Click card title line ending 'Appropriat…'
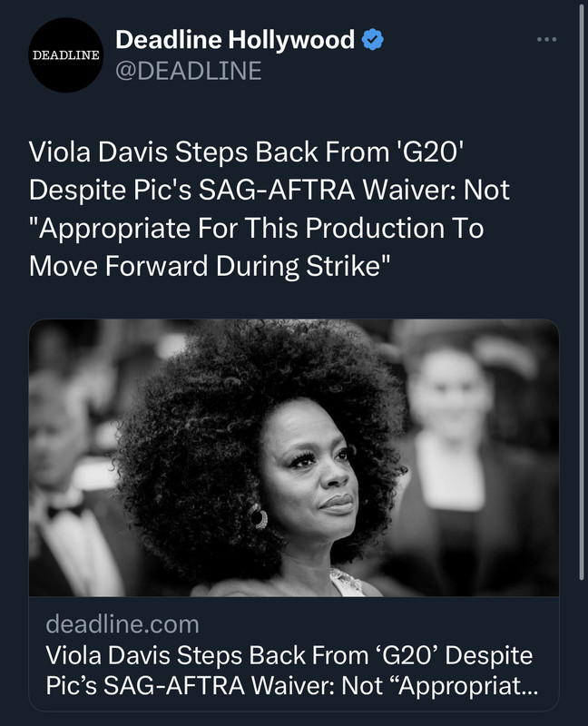 [x=291, y=686]
